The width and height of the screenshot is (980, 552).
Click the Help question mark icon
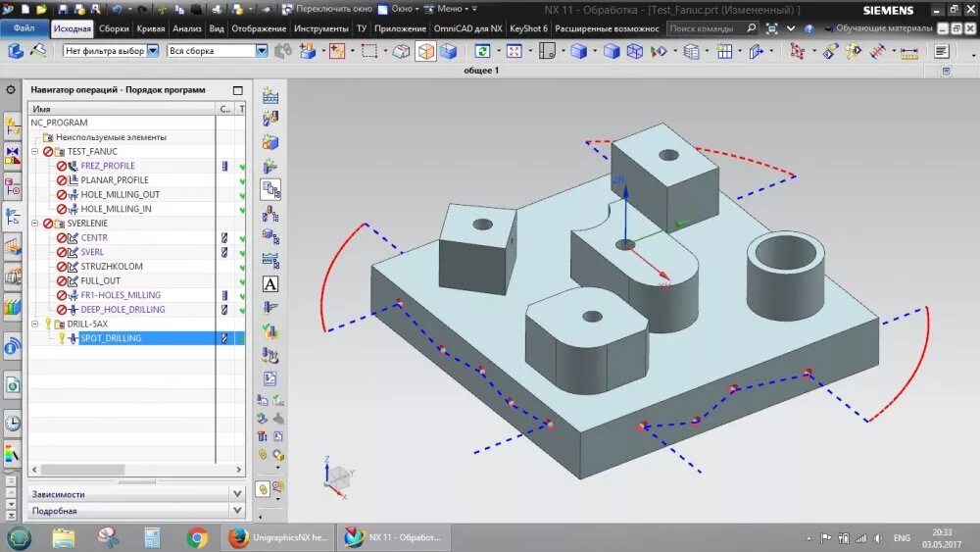[808, 28]
